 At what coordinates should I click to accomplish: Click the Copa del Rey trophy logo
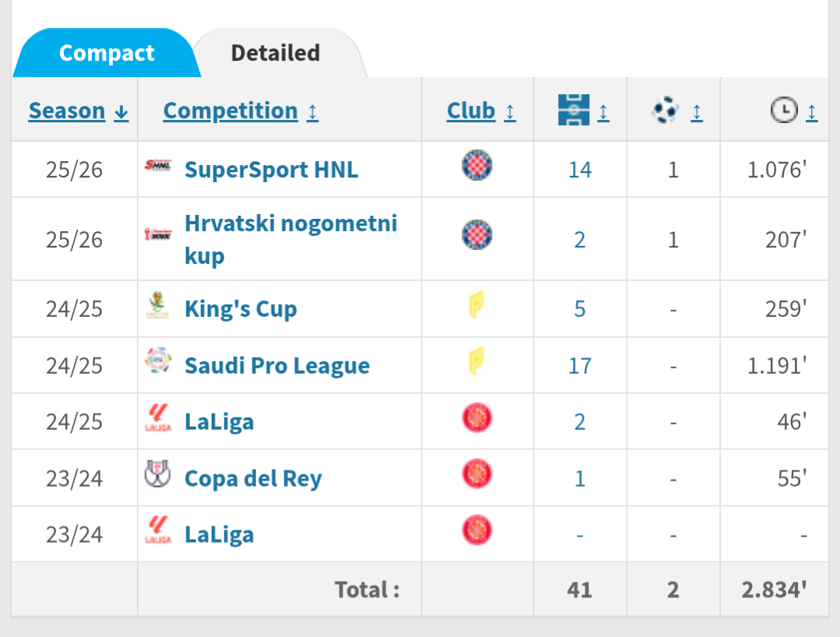pos(158,474)
